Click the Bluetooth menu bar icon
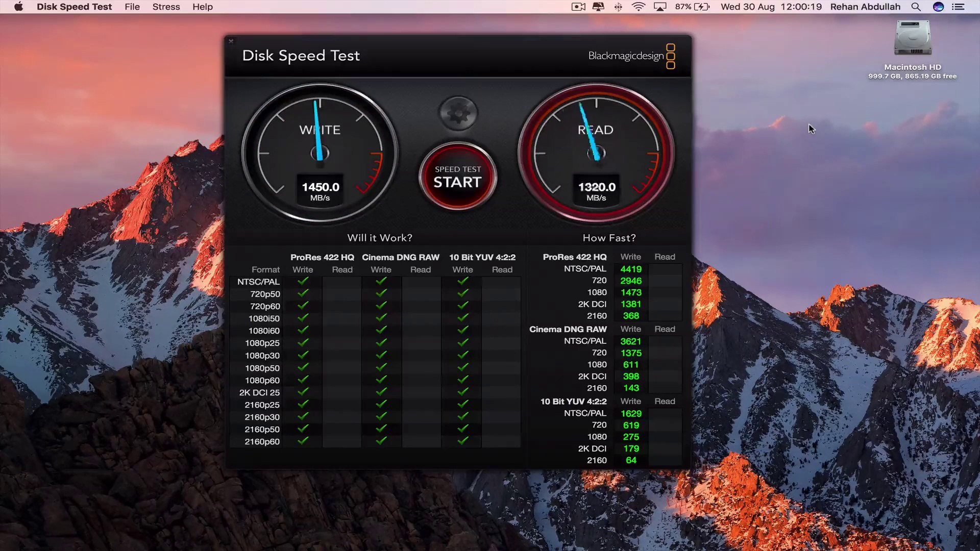 pyautogui.click(x=618, y=7)
